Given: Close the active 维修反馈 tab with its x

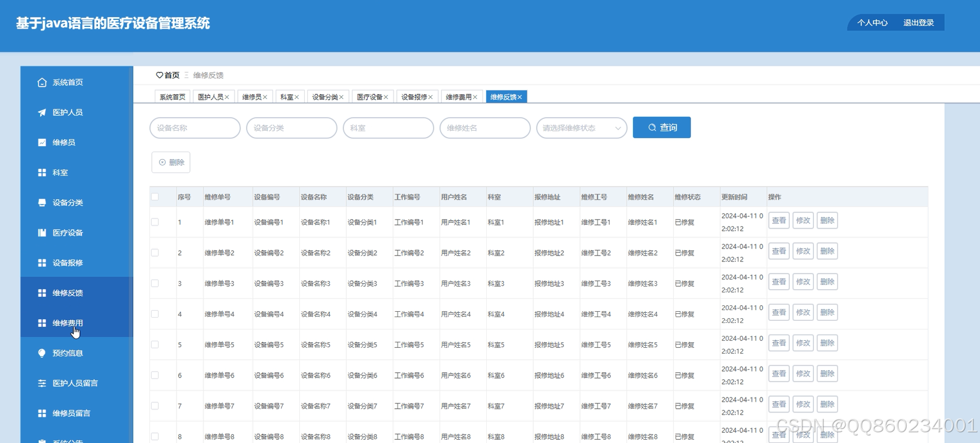Looking at the screenshot, I should pyautogui.click(x=519, y=97).
